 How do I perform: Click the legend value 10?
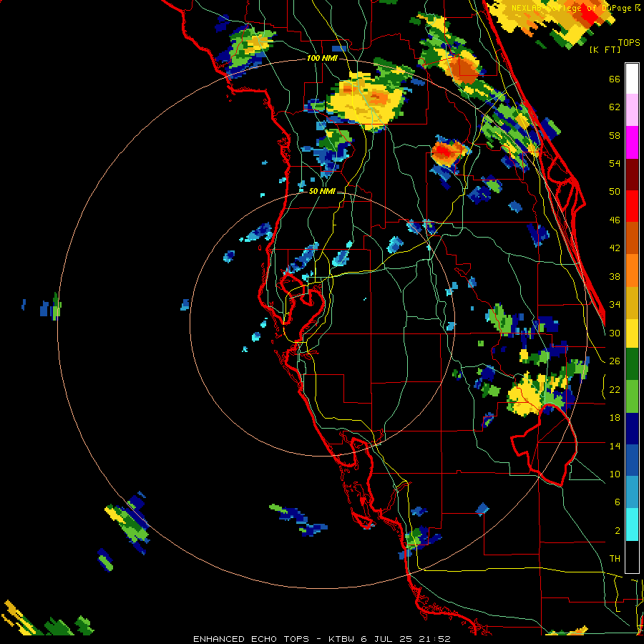coord(615,474)
